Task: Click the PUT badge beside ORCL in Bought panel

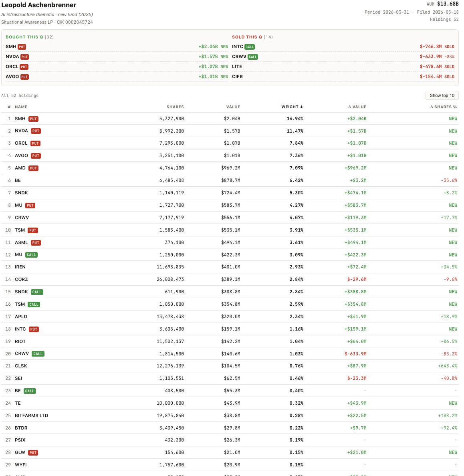Action: coord(24,67)
